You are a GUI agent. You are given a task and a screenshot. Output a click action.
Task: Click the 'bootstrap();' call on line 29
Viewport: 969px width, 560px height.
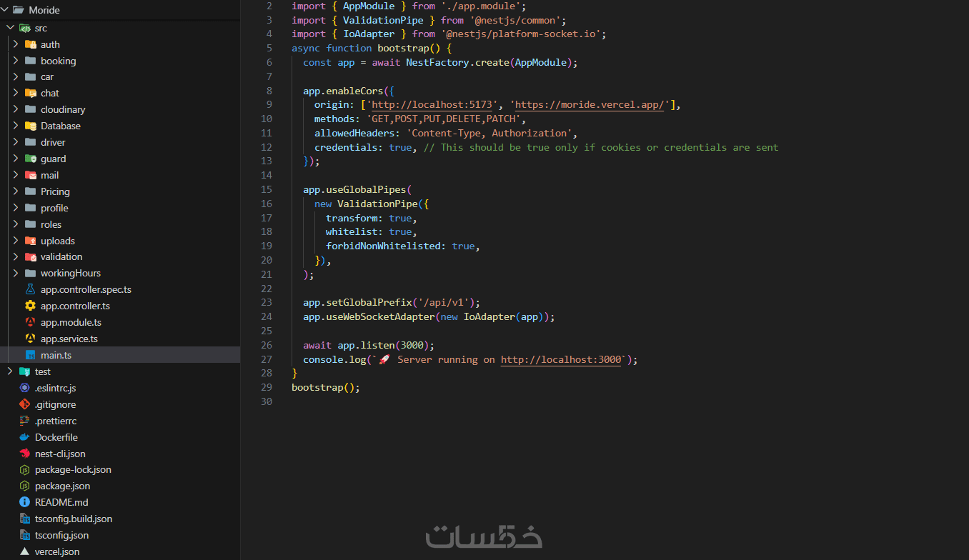(x=326, y=387)
